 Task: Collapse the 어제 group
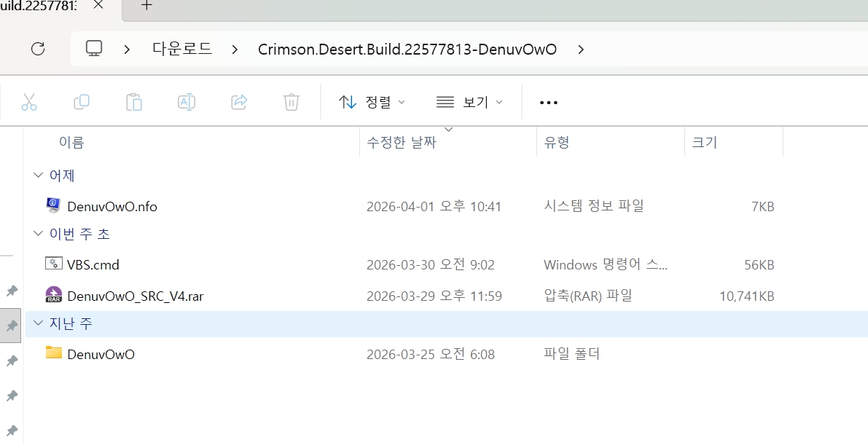[37, 176]
